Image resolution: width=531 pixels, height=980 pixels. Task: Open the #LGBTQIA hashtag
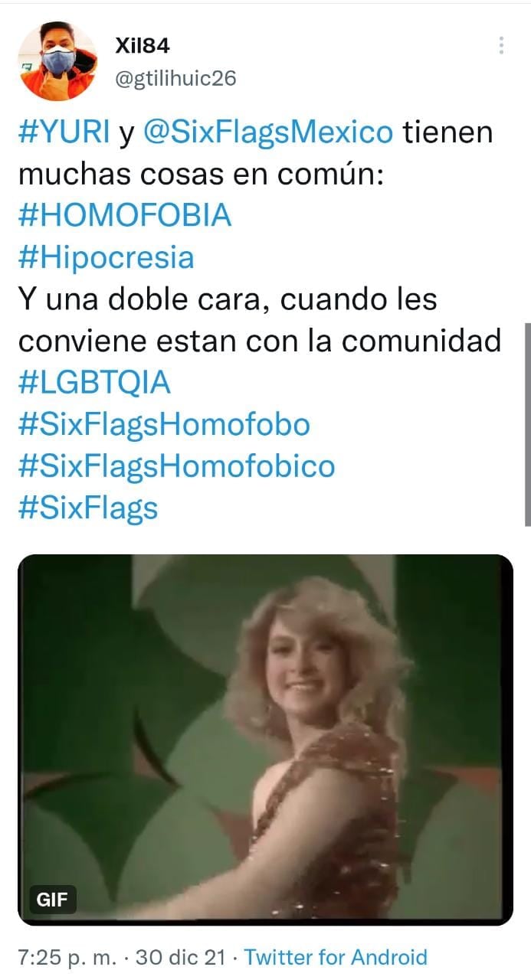pos(94,383)
